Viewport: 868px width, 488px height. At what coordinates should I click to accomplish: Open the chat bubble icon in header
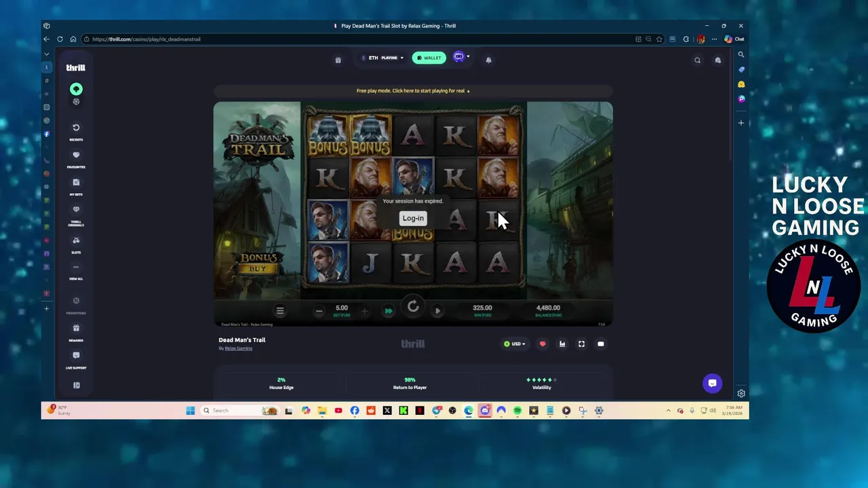(x=717, y=60)
